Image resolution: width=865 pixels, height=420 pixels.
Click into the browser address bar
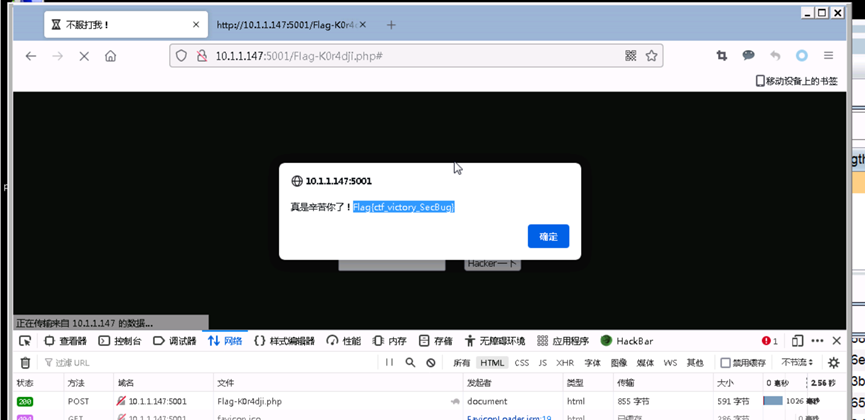(x=417, y=56)
